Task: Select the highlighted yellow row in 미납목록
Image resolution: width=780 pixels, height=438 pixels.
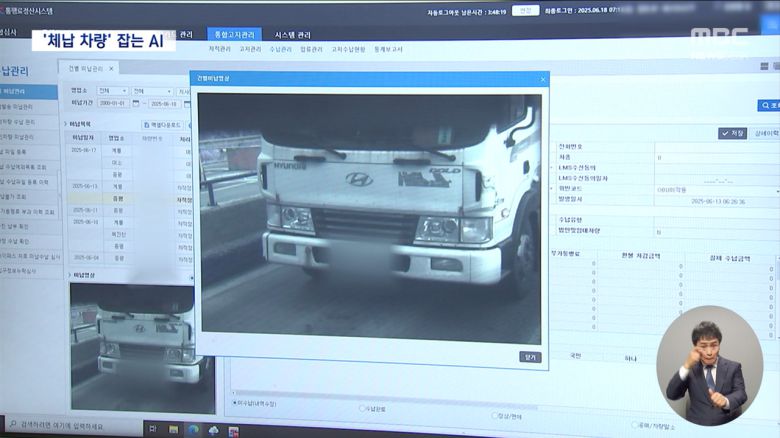Action: click(x=130, y=199)
